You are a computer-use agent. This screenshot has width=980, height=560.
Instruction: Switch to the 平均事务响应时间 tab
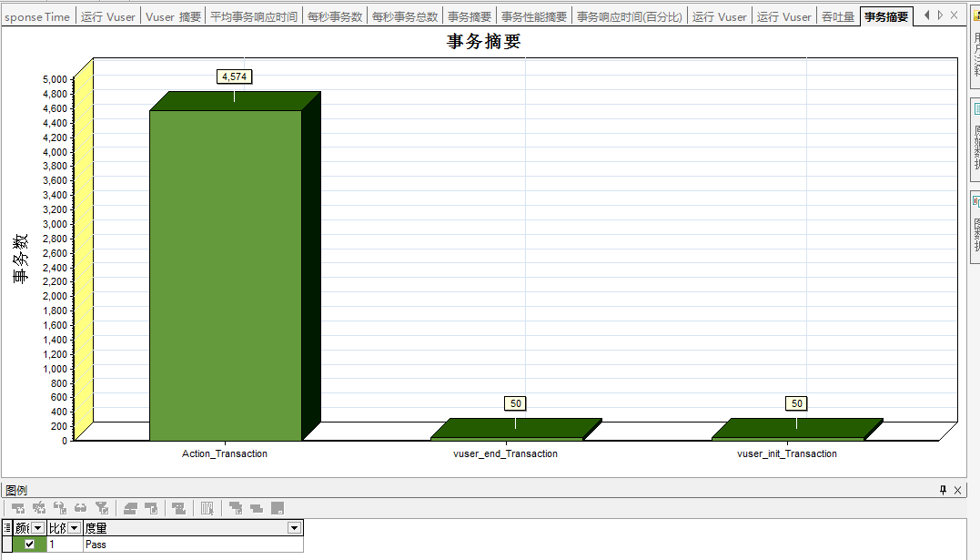pyautogui.click(x=253, y=15)
